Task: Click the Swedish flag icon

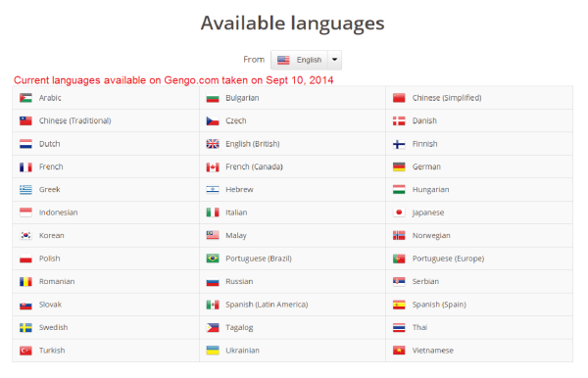Action: coord(25,328)
